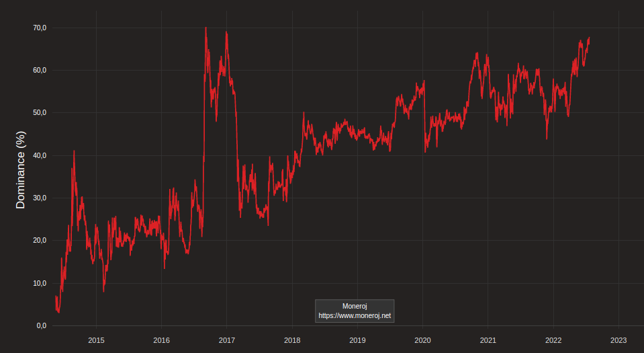Choose the 2020 year tick label
The image size is (644, 353).
point(422,340)
